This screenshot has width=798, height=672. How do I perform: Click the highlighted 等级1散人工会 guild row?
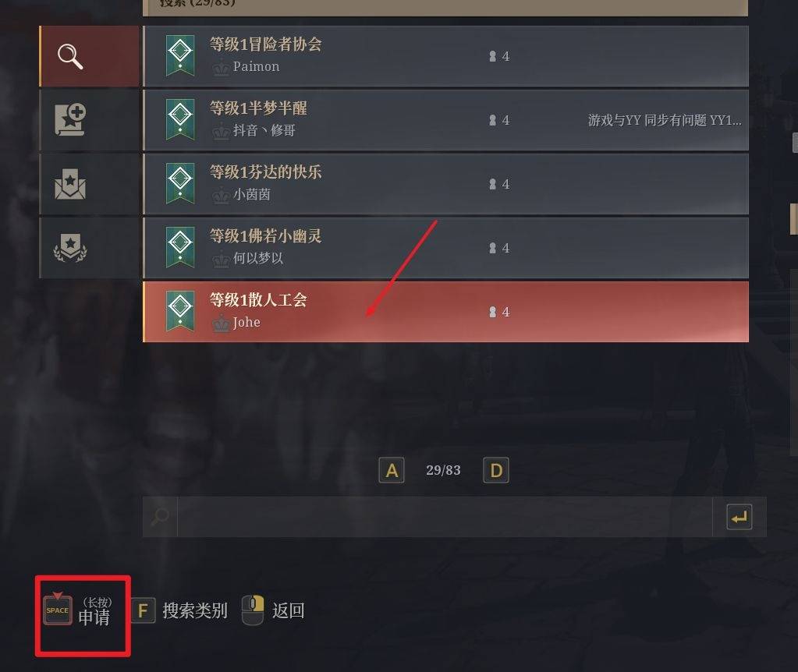[x=446, y=312]
